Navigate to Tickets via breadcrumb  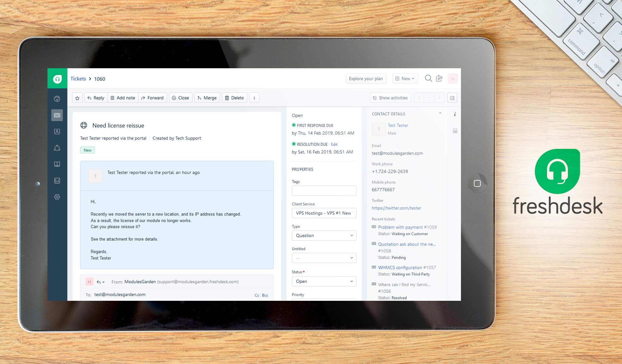point(78,79)
